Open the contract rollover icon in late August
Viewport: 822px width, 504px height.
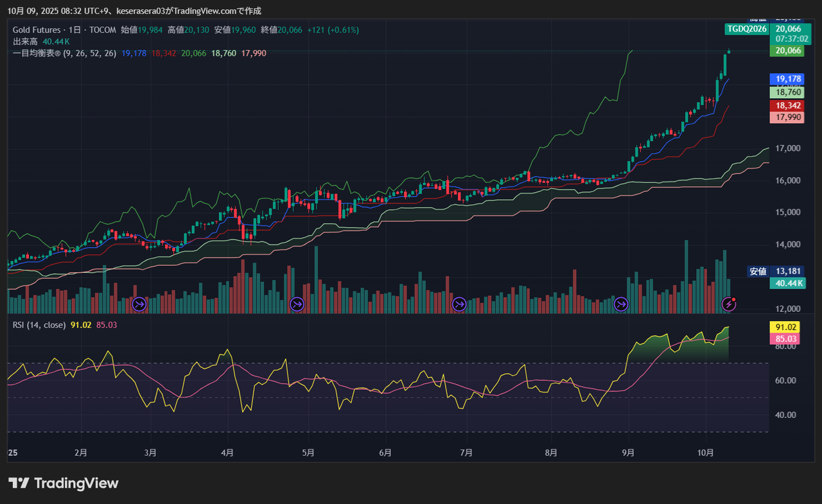(x=621, y=304)
